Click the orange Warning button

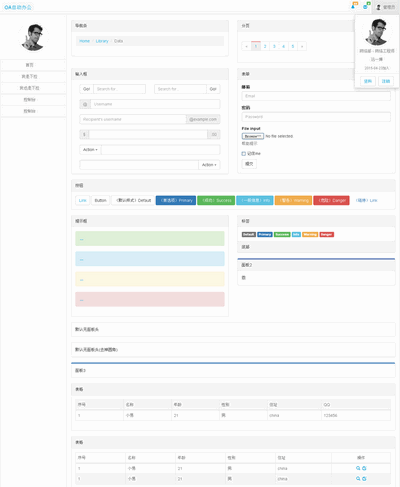[293, 200]
